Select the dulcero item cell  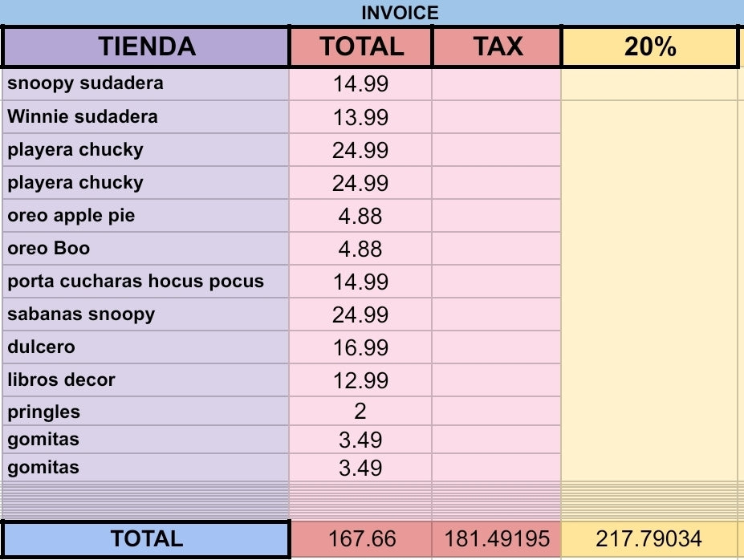pos(146,347)
